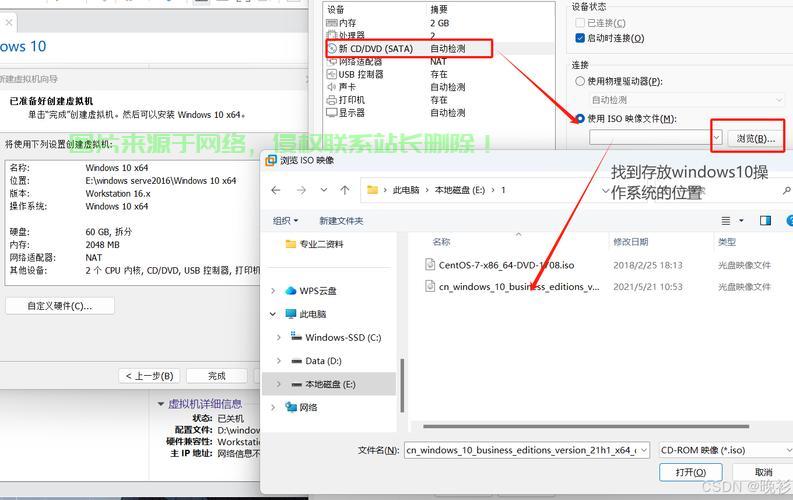The image size is (793, 500).
Task: Click the USB controller icon
Action: point(332,74)
